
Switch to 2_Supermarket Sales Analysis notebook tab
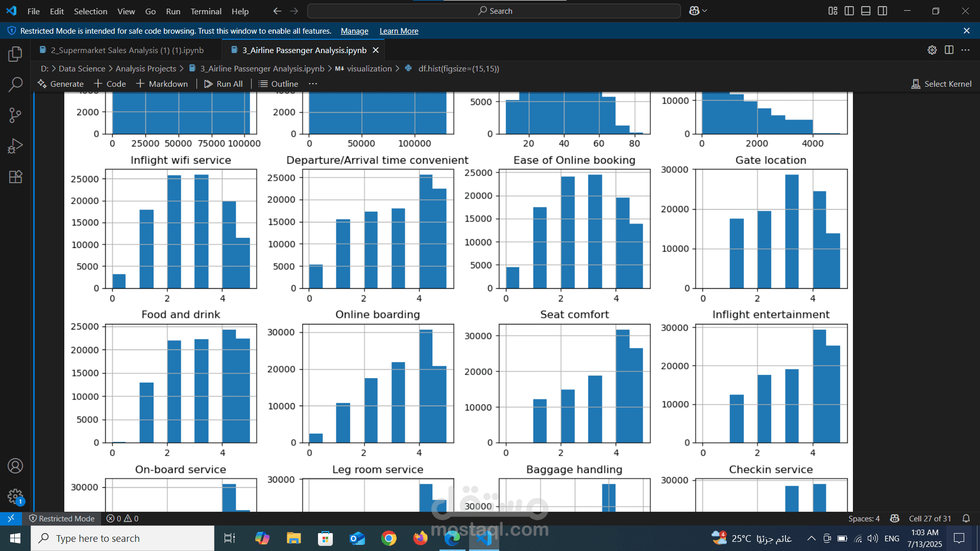pos(126,50)
